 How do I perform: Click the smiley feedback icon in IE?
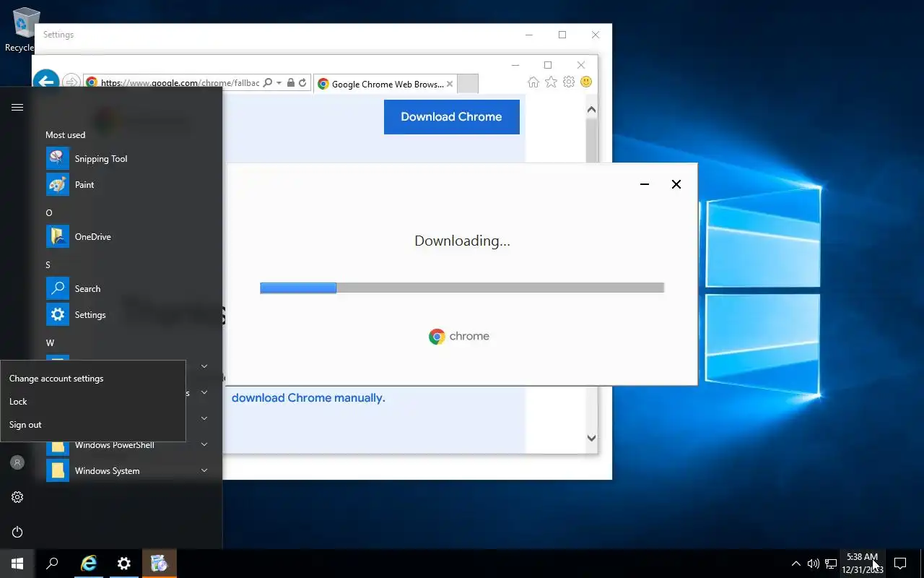(x=586, y=82)
